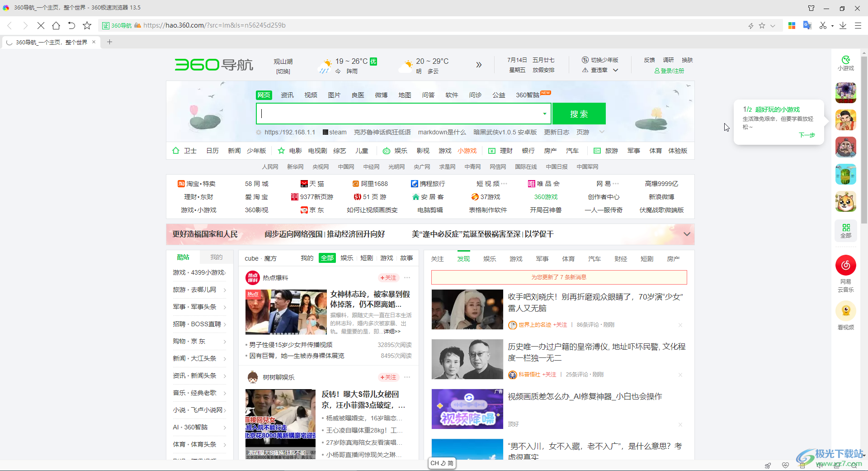
Task: Click the lightning speed mode icon
Action: click(x=751, y=26)
